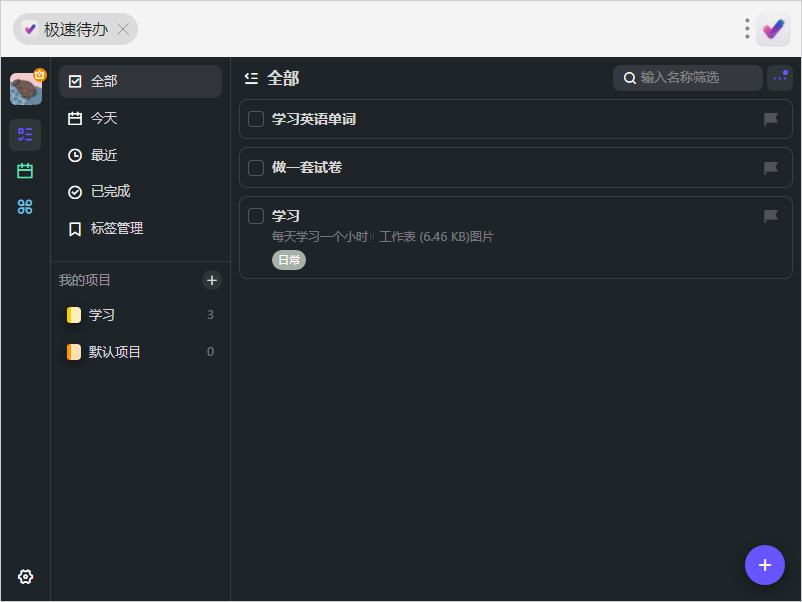The image size is (802, 602).
Task: Flag the 学习 task card
Action: click(x=771, y=216)
